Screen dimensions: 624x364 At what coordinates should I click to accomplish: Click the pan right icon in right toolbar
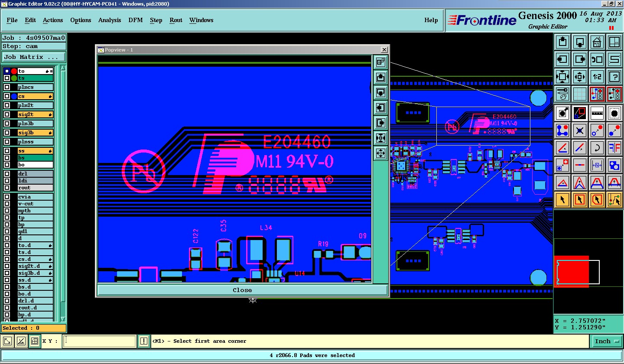(x=580, y=59)
